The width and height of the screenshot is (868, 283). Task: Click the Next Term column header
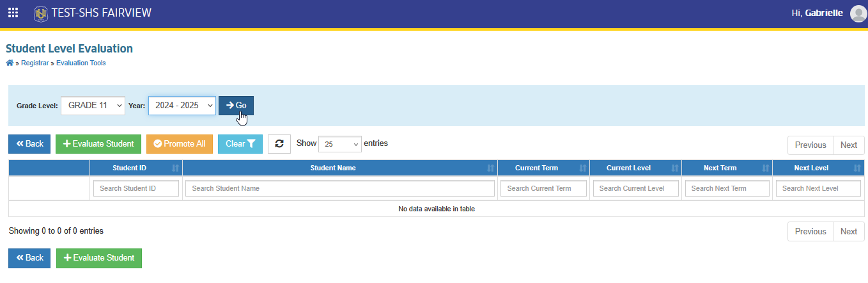(x=727, y=168)
